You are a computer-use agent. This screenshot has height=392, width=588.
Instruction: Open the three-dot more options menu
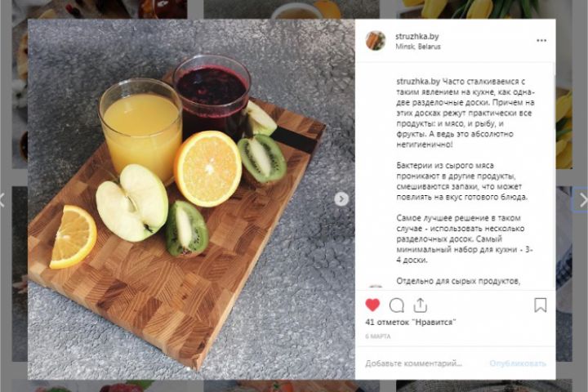click(x=541, y=41)
